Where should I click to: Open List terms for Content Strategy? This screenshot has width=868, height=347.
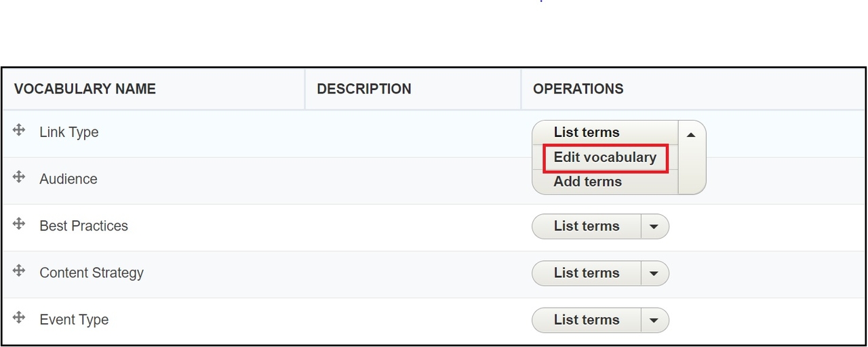(587, 273)
